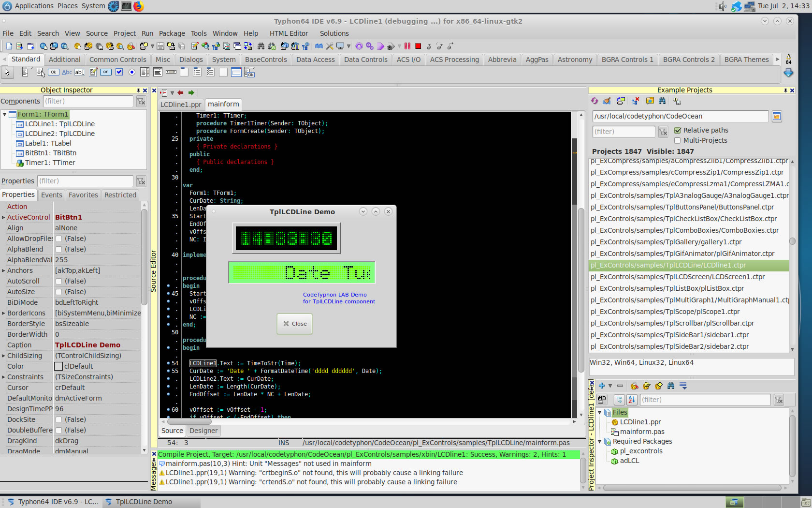The width and height of the screenshot is (812, 508).
Task: Click the binoculars Find icon in main toolbar
Action: click(x=261, y=46)
